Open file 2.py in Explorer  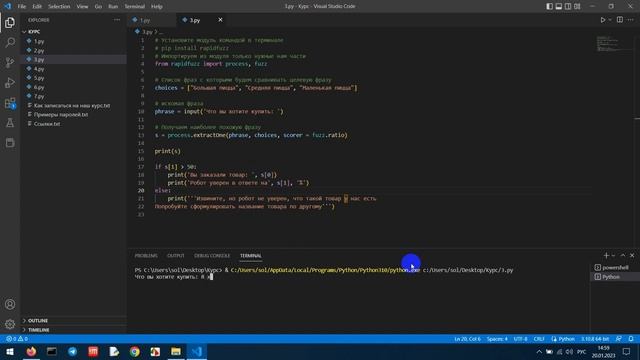pos(74,51)
